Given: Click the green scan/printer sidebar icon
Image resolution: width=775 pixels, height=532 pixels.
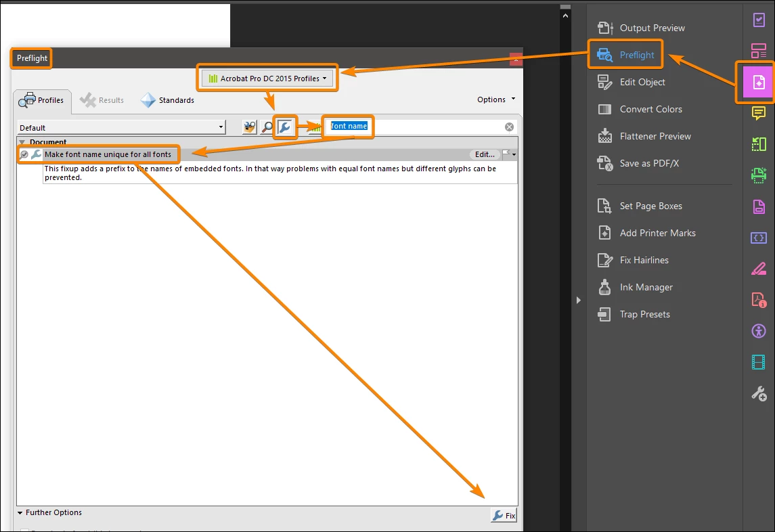Looking at the screenshot, I should tap(759, 175).
